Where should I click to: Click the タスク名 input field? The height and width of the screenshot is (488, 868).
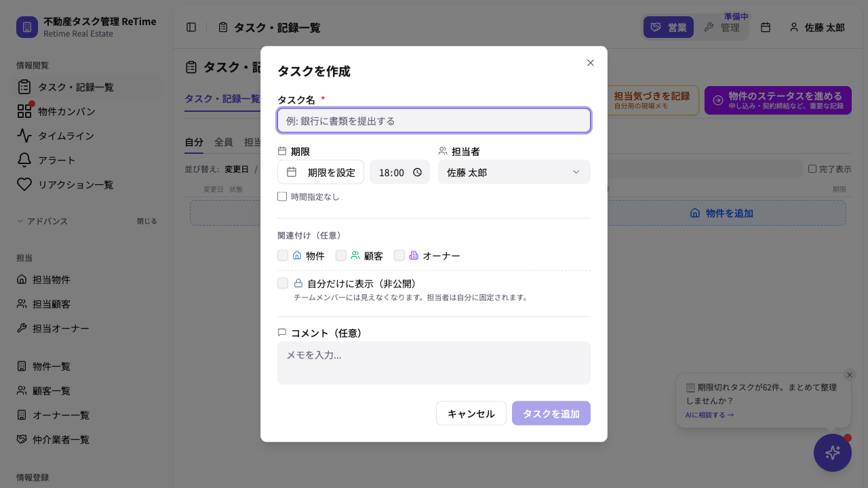coord(434,121)
